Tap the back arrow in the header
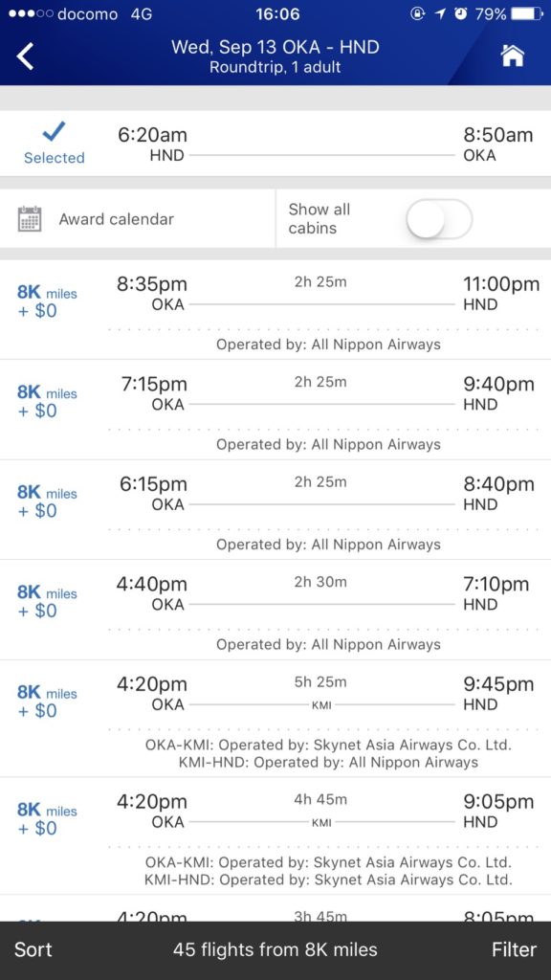This screenshot has width=551, height=980. [x=25, y=56]
